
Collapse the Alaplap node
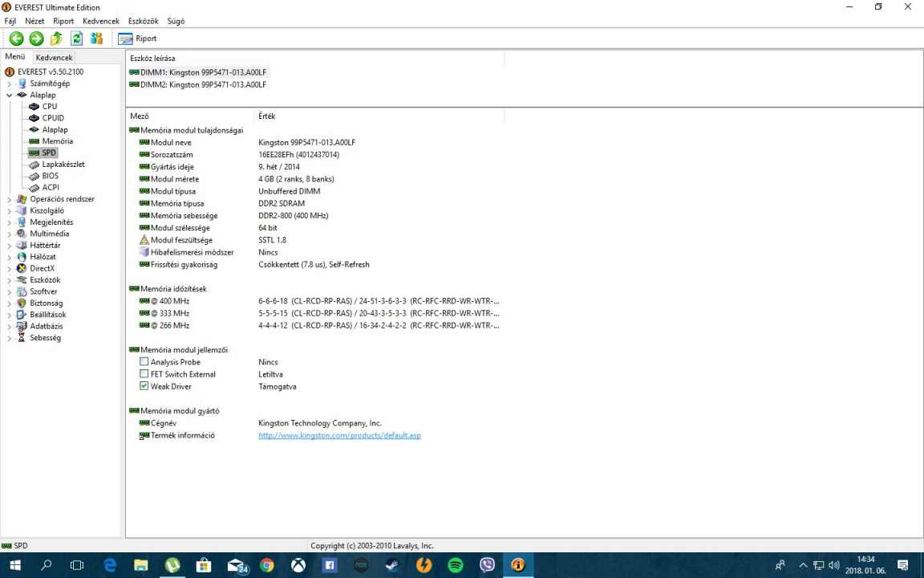point(10,95)
